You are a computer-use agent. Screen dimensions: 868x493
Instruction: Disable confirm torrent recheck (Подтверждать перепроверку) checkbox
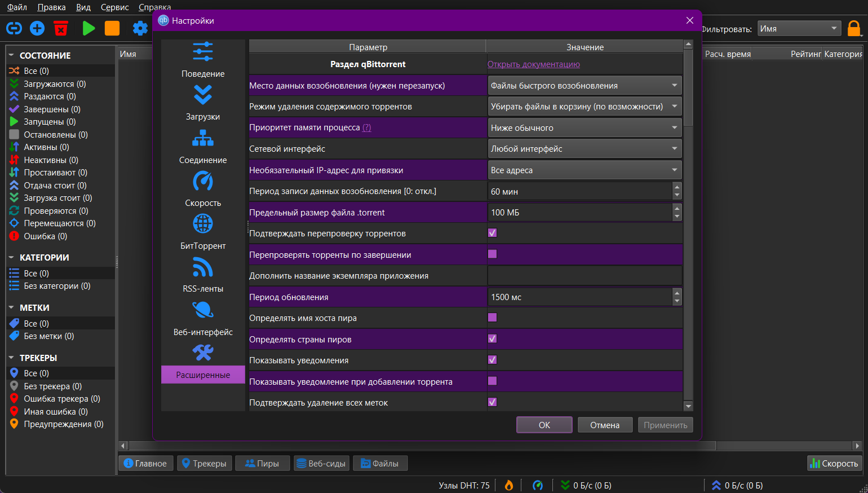(x=492, y=233)
